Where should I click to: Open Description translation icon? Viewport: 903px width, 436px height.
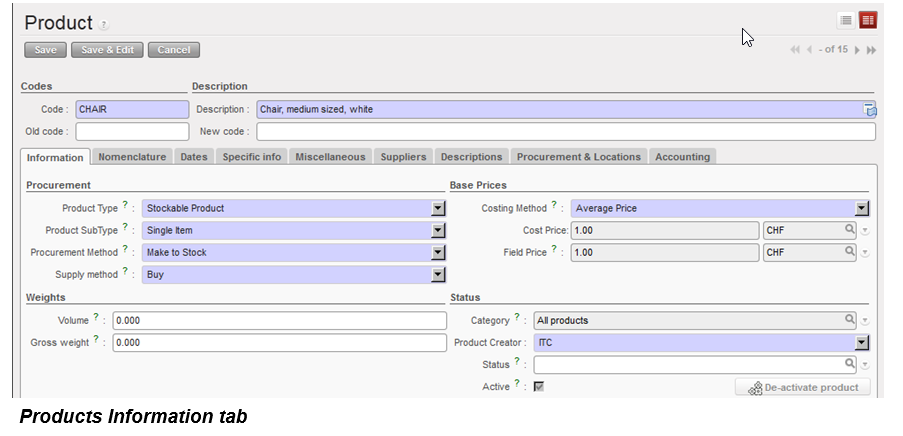[869, 110]
